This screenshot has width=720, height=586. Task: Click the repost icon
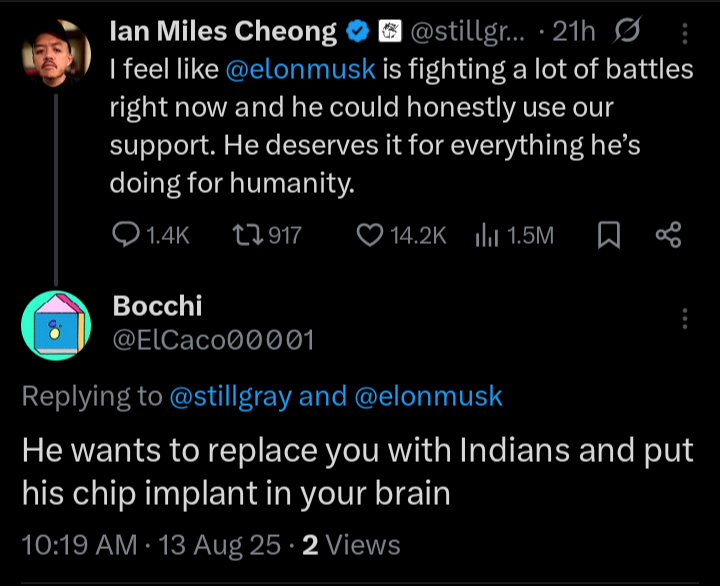pyautogui.click(x=245, y=235)
